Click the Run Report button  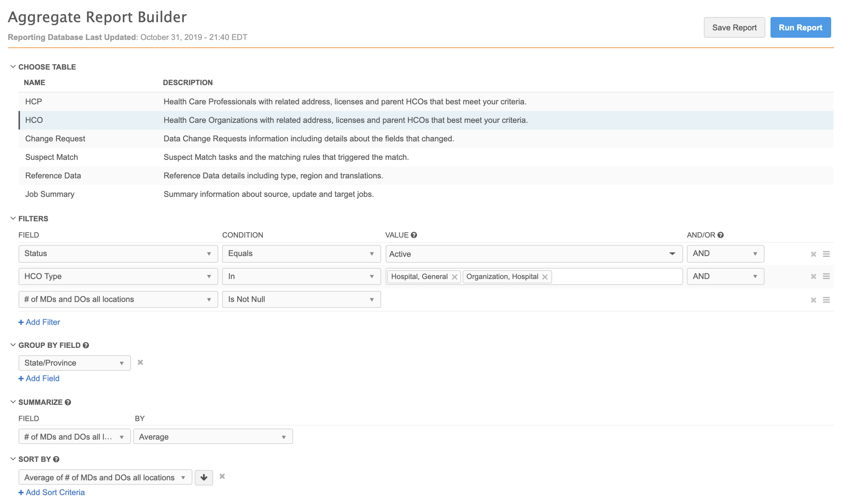(x=800, y=28)
